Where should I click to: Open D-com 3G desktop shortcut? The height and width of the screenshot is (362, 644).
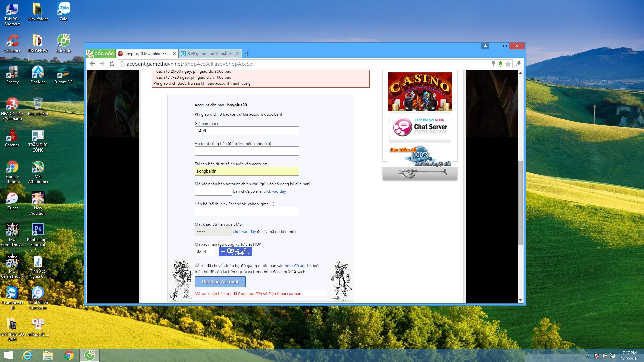[x=63, y=75]
